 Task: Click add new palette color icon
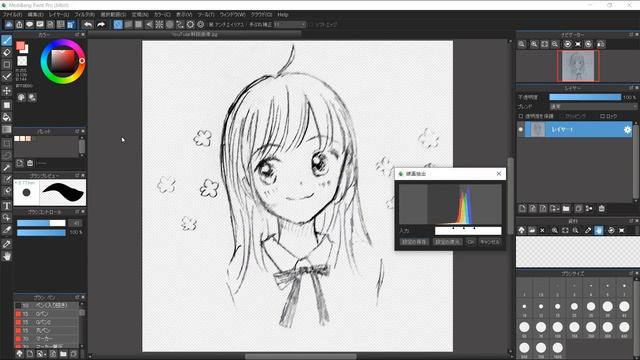tap(20, 163)
